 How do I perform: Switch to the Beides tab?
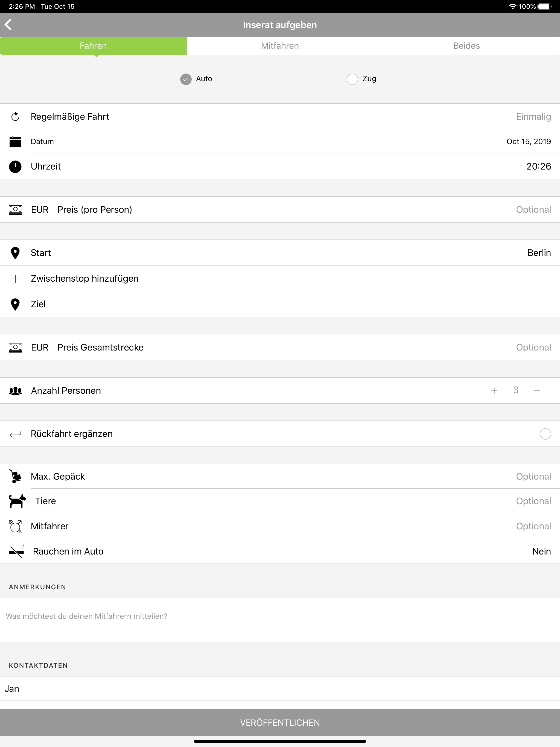pos(466,46)
